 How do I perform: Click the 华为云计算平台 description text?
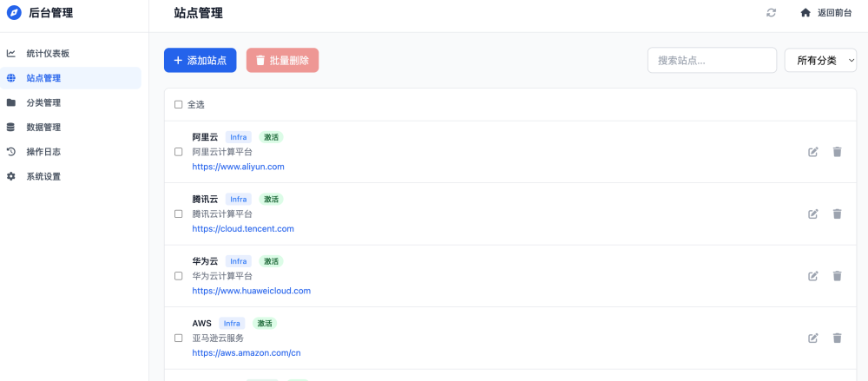click(222, 276)
